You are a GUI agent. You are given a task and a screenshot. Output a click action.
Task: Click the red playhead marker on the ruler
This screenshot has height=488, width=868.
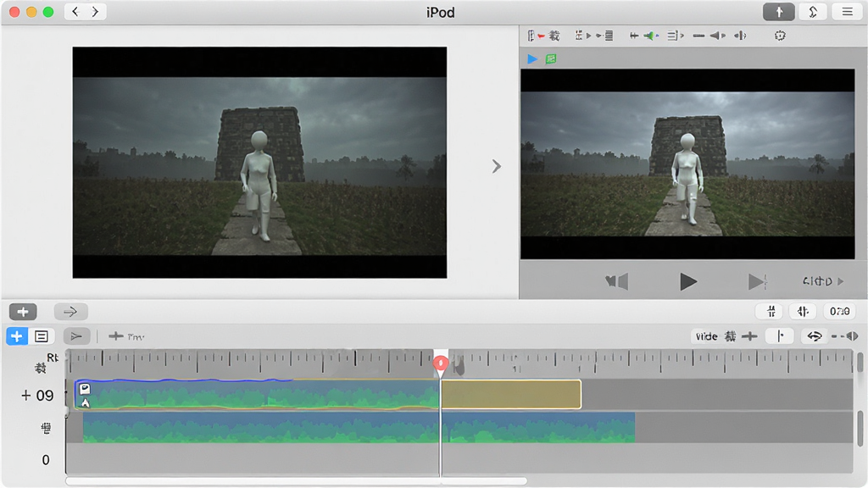click(x=441, y=363)
